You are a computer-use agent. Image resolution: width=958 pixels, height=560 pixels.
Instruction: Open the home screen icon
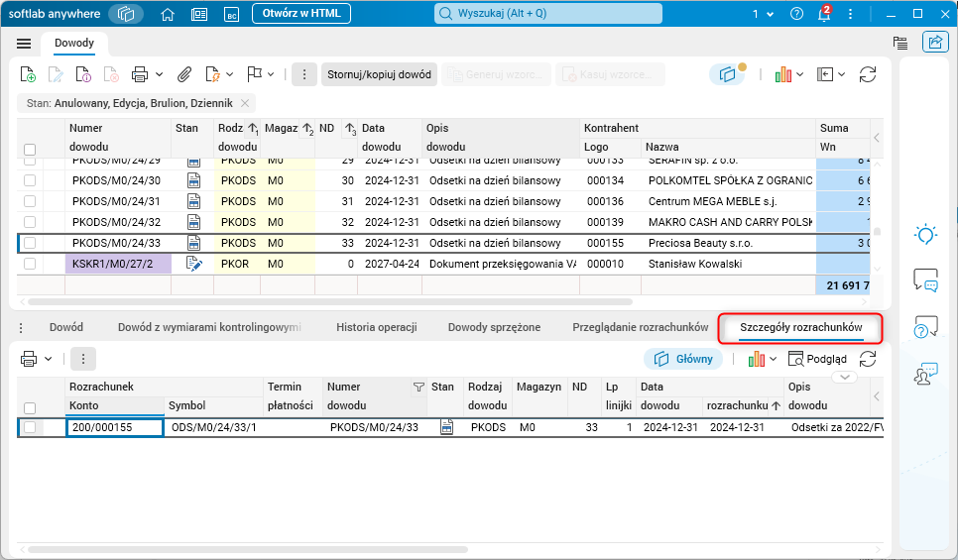(168, 14)
